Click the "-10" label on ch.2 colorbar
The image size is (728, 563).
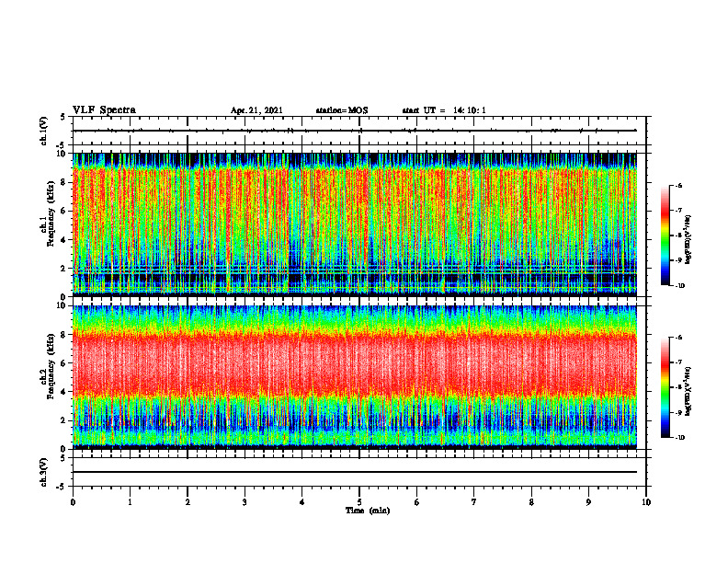pyautogui.click(x=679, y=438)
